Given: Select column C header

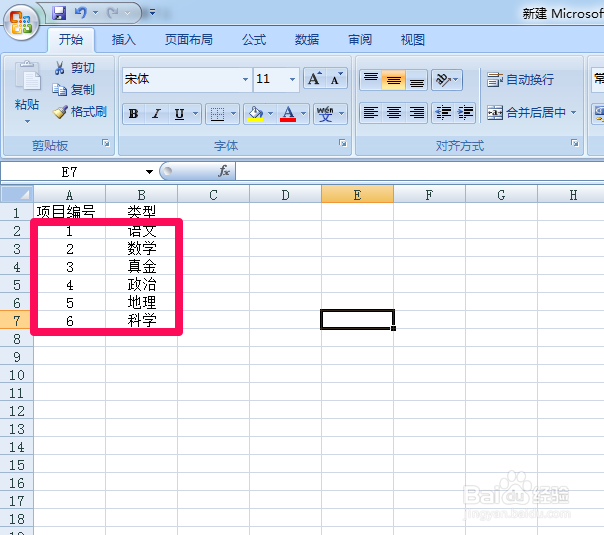Looking at the screenshot, I should point(213,195).
